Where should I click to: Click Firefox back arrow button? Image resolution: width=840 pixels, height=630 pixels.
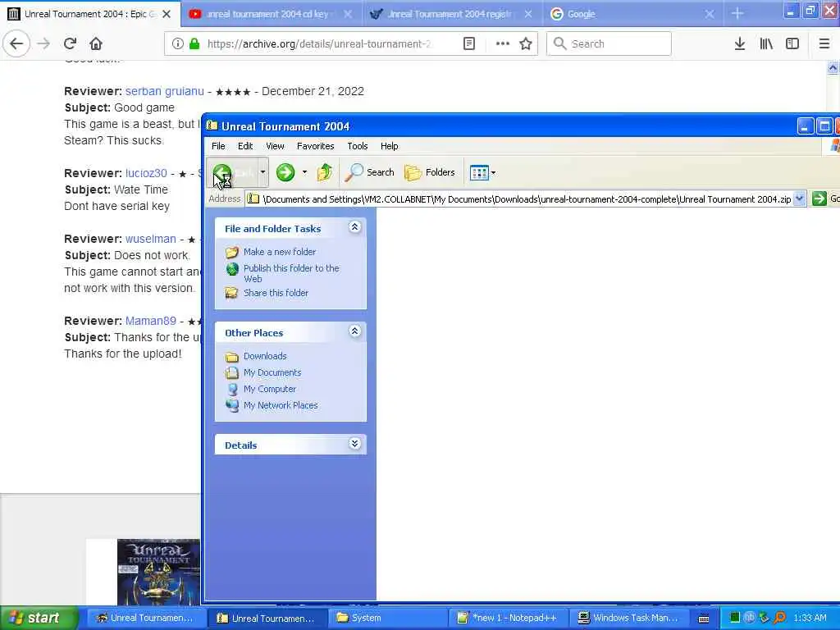pos(16,43)
